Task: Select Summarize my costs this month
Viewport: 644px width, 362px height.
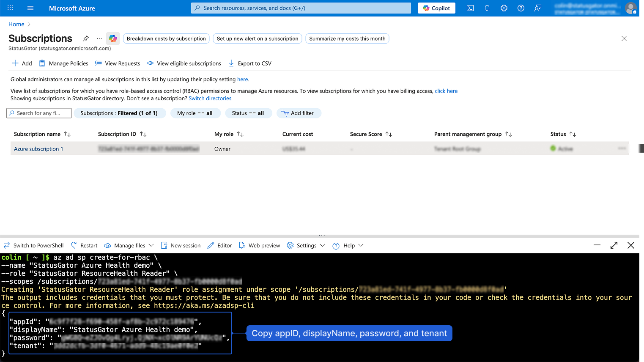Action: (x=347, y=38)
